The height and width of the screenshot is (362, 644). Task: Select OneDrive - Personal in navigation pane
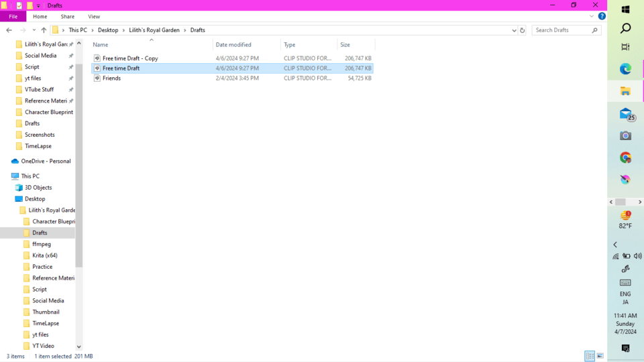click(x=46, y=162)
